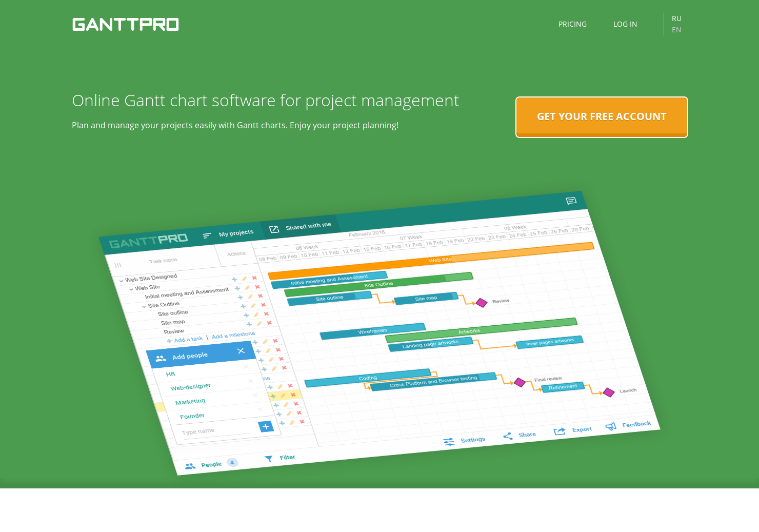
Task: Click the green Artworks gantt bar
Action: (x=481, y=330)
